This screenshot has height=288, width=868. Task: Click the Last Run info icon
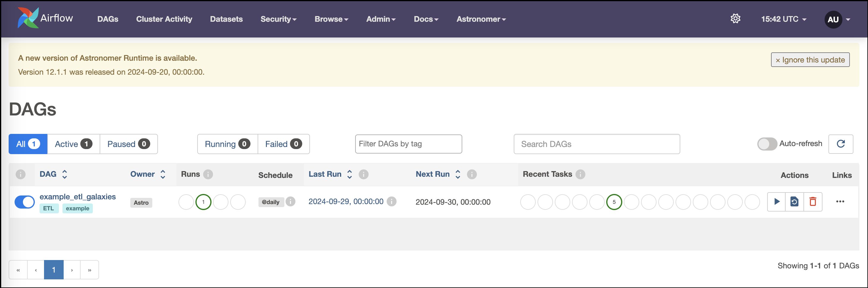[364, 174]
